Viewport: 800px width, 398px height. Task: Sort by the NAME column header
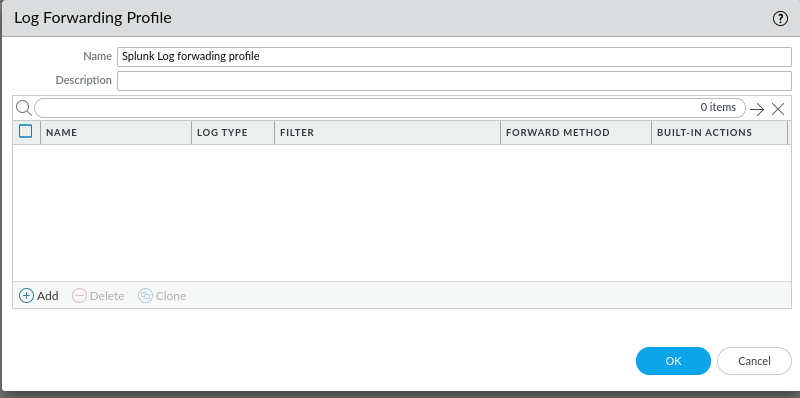tap(116, 133)
